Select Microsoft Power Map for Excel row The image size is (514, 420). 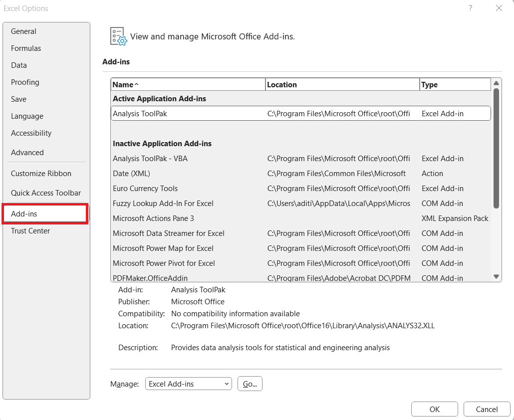point(300,248)
